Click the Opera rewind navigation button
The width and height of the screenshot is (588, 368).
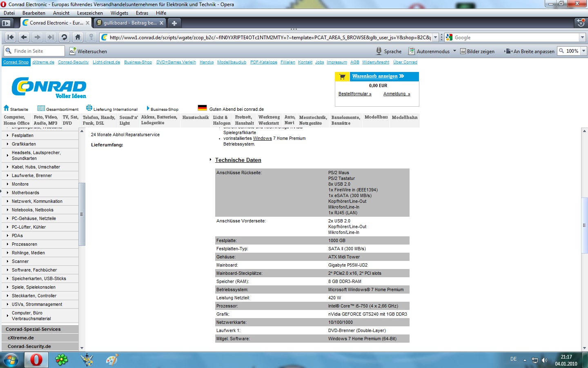11,37
